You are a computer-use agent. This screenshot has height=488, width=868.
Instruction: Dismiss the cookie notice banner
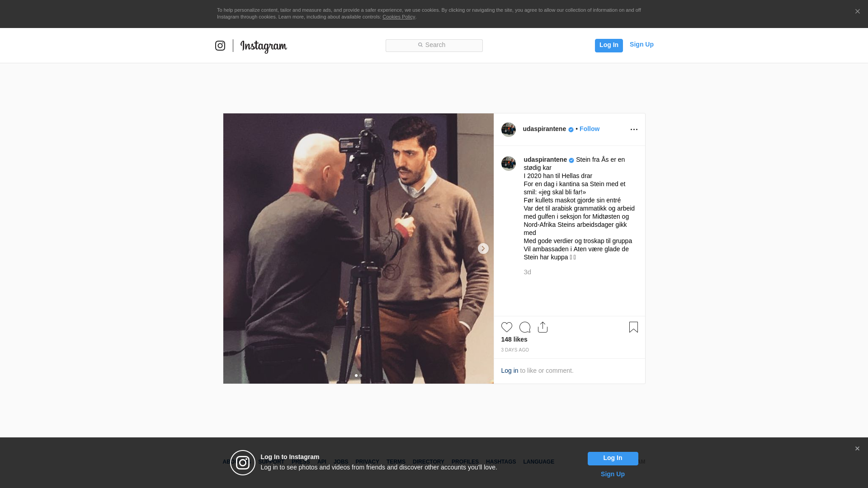pyautogui.click(x=857, y=12)
